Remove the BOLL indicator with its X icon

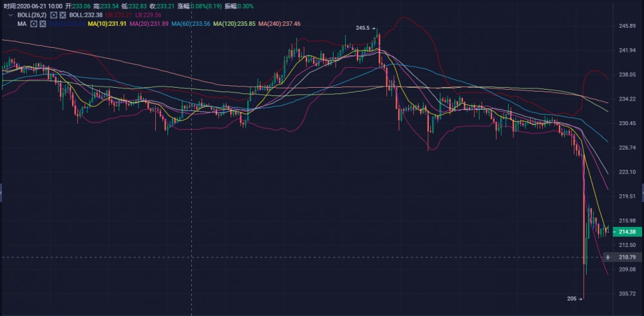[62, 14]
